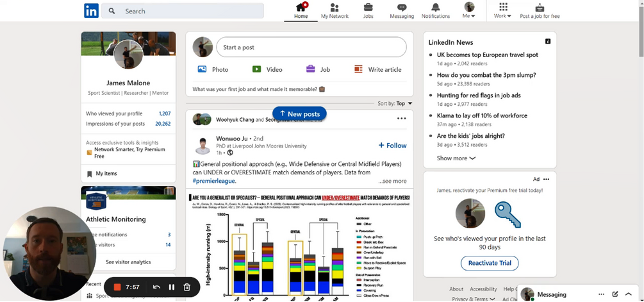Screen dimensions: 644x302
Task: Click the Job briefcase icon in post box
Action: [x=311, y=69]
